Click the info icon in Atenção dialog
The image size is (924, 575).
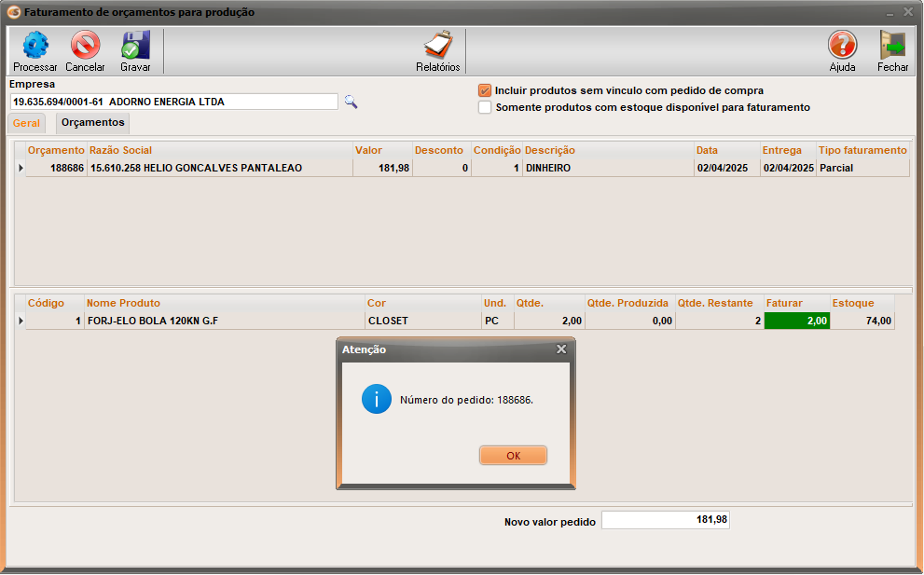[x=377, y=400]
